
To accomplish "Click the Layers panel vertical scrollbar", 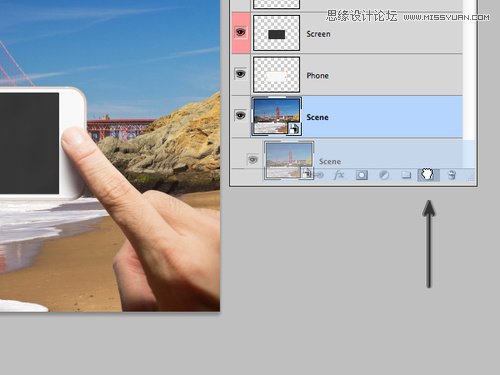I will click(469, 70).
